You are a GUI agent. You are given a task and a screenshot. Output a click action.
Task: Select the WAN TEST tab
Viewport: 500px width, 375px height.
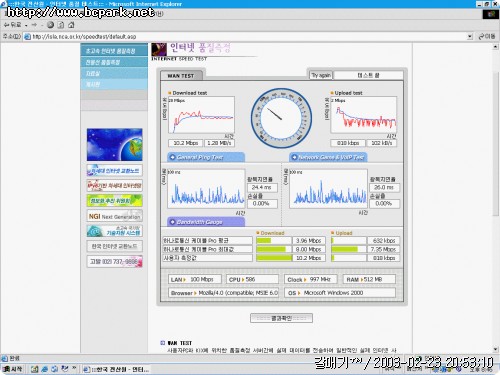[x=181, y=76]
